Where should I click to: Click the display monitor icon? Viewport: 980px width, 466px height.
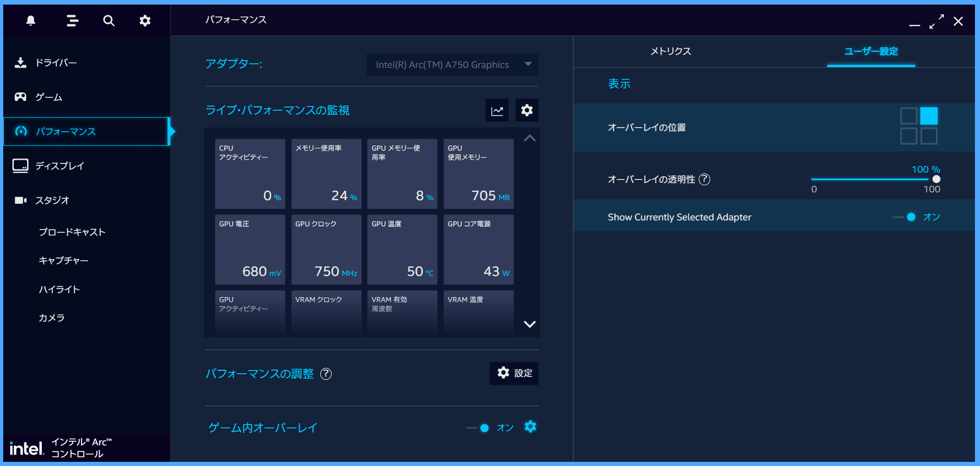click(20, 166)
